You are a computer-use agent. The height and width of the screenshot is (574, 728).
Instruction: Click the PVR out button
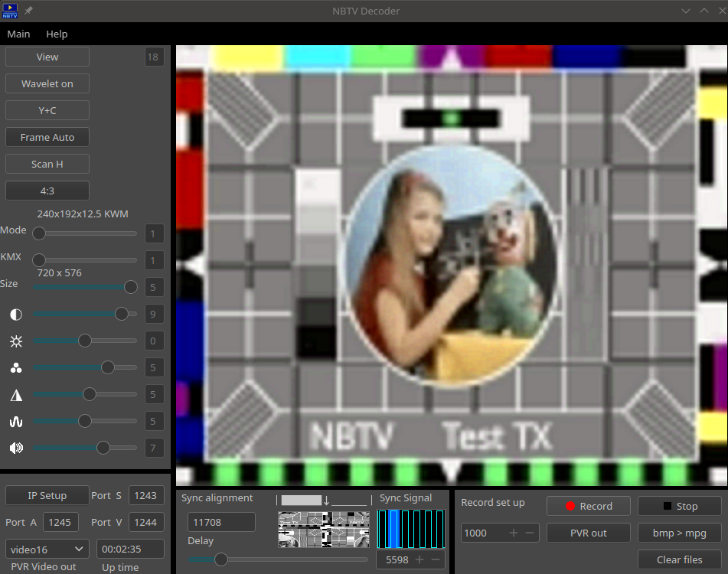pos(588,533)
